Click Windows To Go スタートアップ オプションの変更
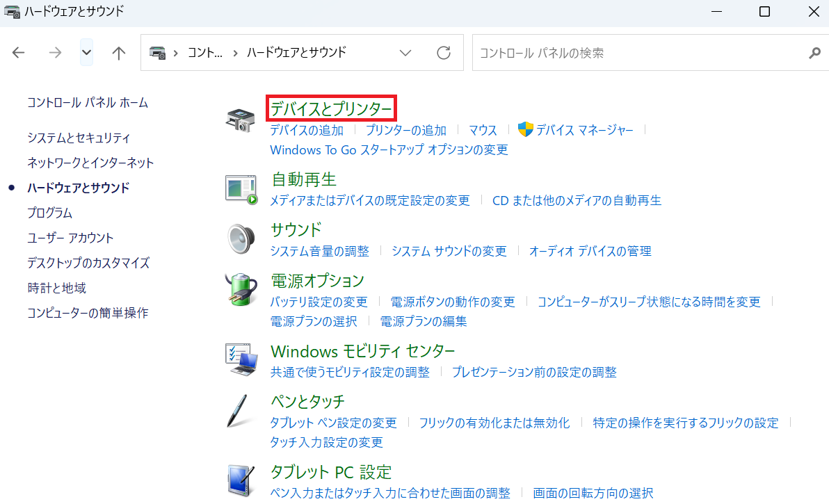 389,150
